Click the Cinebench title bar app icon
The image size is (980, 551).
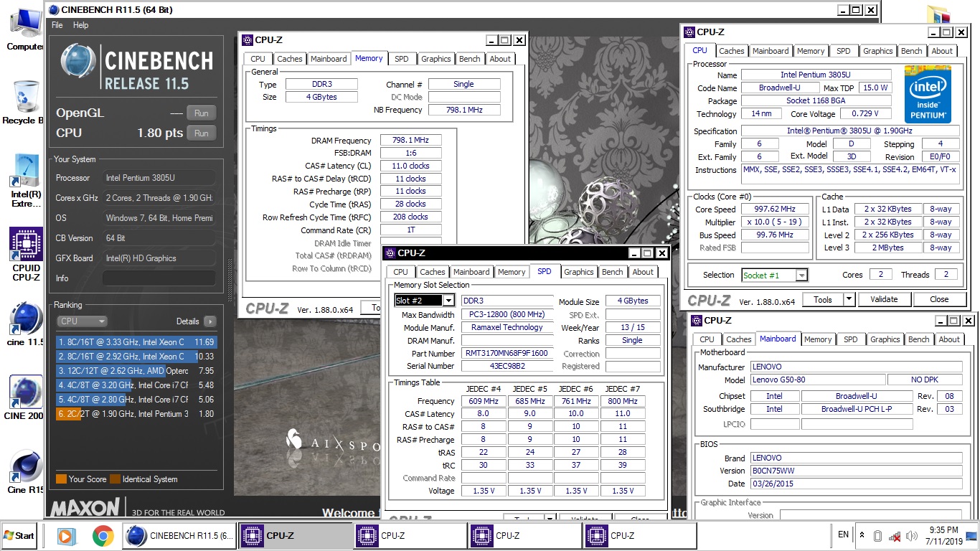click(x=52, y=10)
